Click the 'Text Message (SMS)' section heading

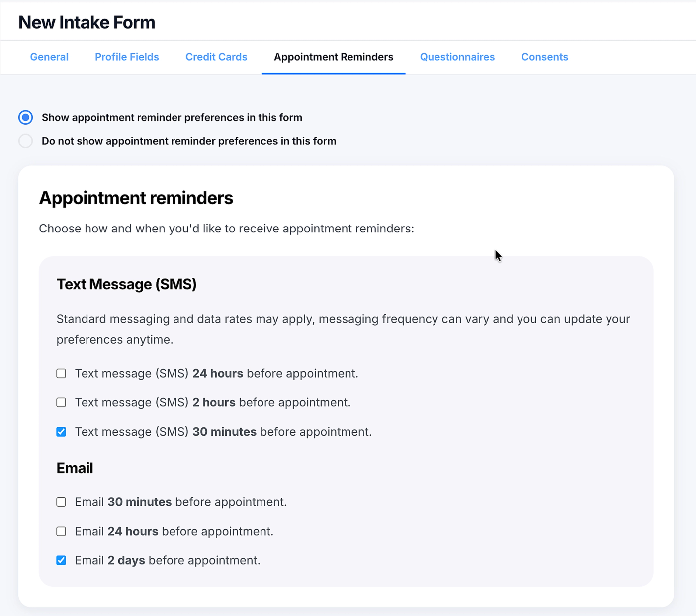127,284
